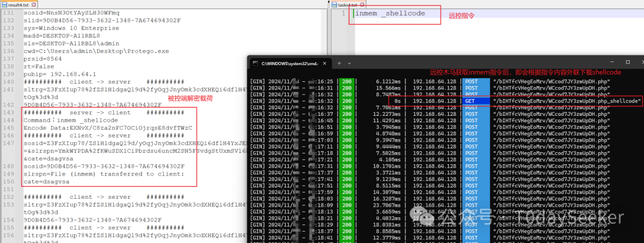The width and height of the screenshot is (644, 243).
Task: Click 'inmem _shellcode' line in tasks4.txt
Action: click(x=390, y=13)
